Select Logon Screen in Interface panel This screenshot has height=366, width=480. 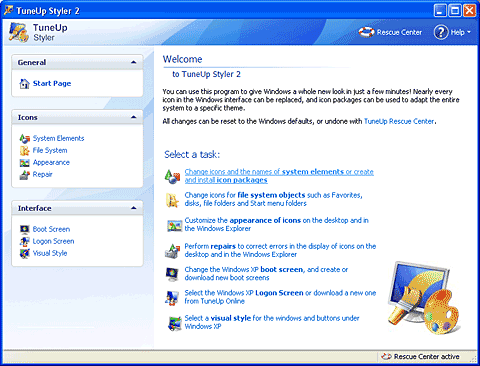[x=53, y=241]
